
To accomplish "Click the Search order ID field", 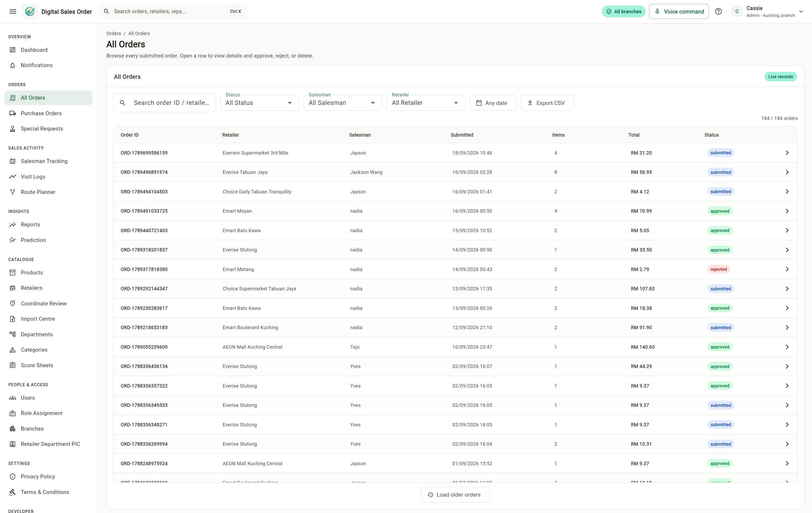I will click(164, 102).
